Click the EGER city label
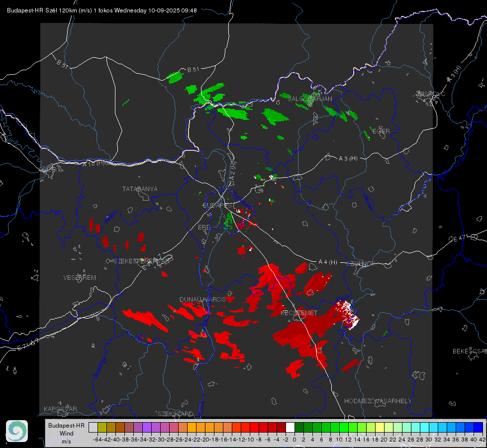 pos(381,131)
